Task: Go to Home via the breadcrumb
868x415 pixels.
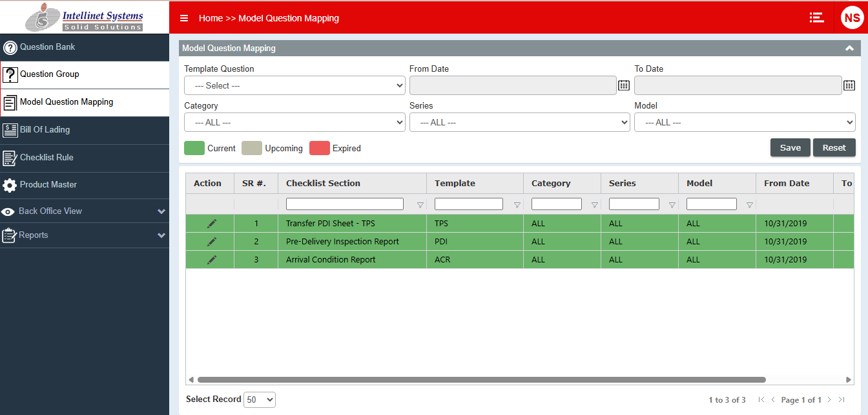Action: click(211, 18)
